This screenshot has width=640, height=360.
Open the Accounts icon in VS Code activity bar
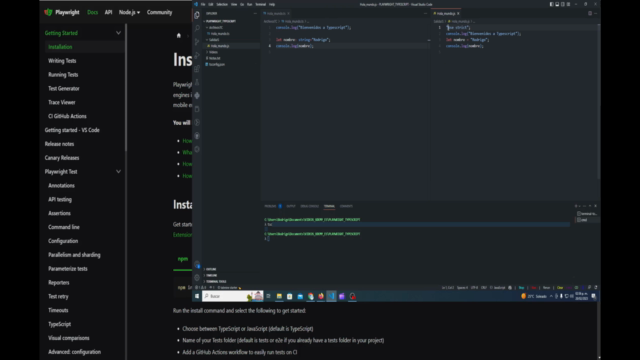pos(197,264)
